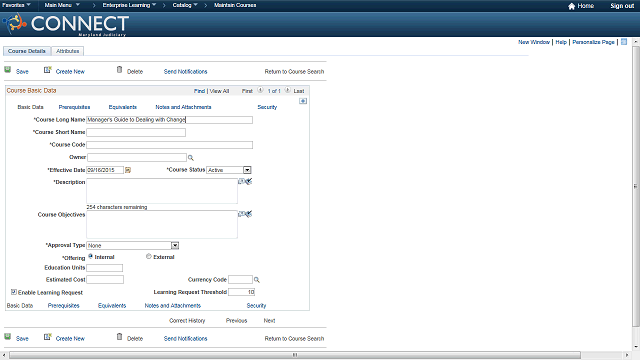Expand the Catalog breadcrumb menu
The image size is (640, 360).
[185, 5]
